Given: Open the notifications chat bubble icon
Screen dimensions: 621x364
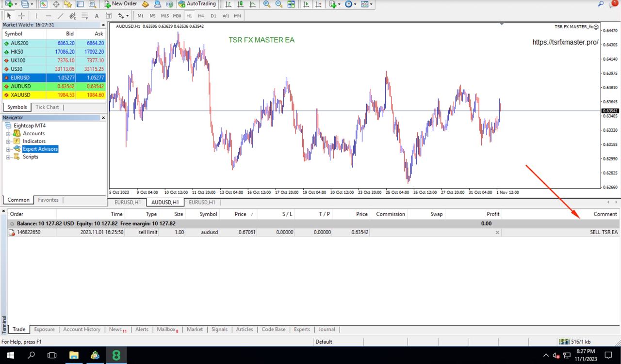Looking at the screenshot, I should [x=613, y=4].
